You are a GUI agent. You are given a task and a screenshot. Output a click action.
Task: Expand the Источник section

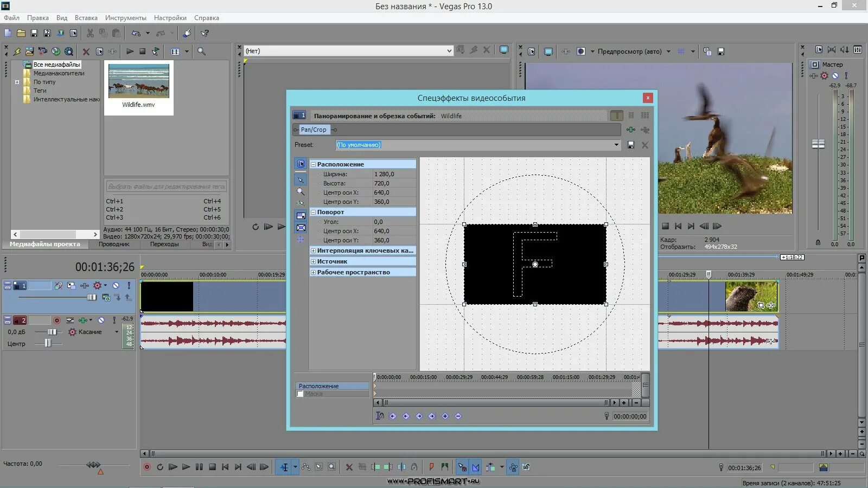313,261
